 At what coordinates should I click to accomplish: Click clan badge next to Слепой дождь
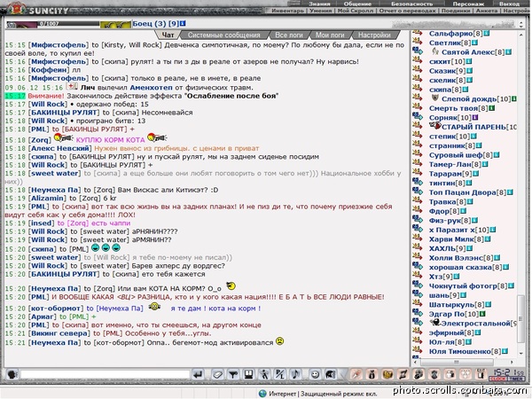[x=435, y=98]
